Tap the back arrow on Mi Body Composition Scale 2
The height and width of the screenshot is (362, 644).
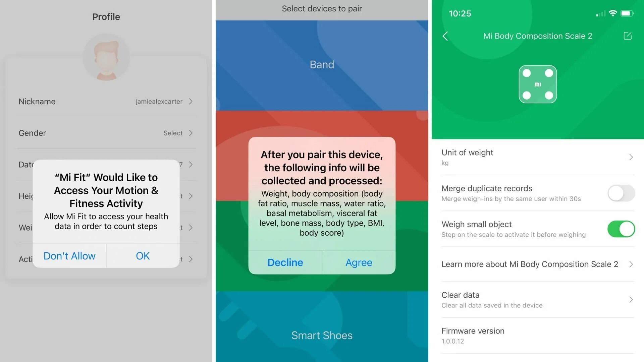click(446, 36)
